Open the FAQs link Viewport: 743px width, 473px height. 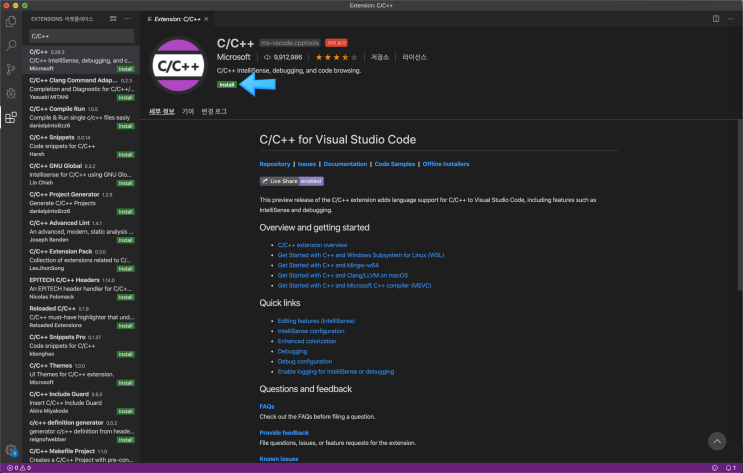click(x=267, y=407)
